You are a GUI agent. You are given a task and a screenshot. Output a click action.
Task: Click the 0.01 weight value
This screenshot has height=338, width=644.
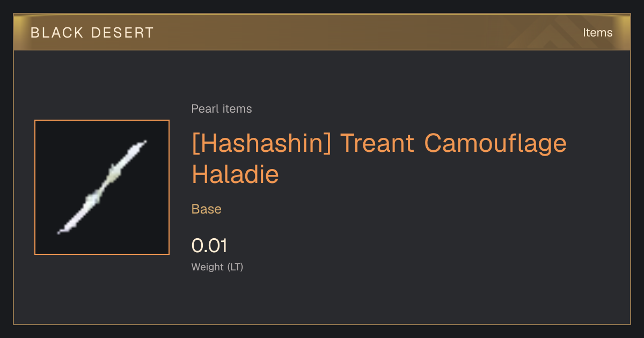209,246
